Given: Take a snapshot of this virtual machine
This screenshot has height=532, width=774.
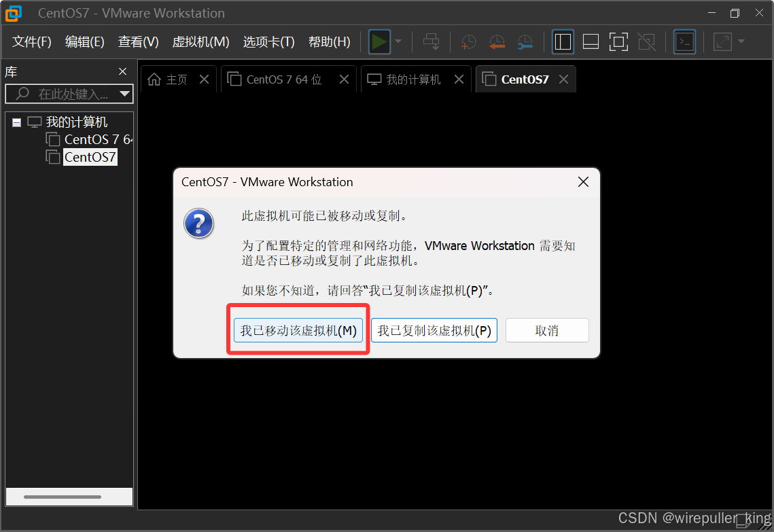Looking at the screenshot, I should point(468,42).
